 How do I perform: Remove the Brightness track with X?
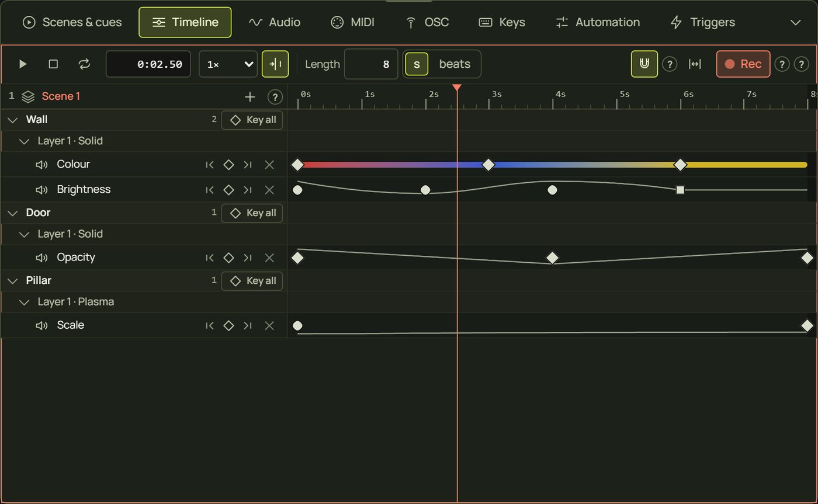coord(269,190)
